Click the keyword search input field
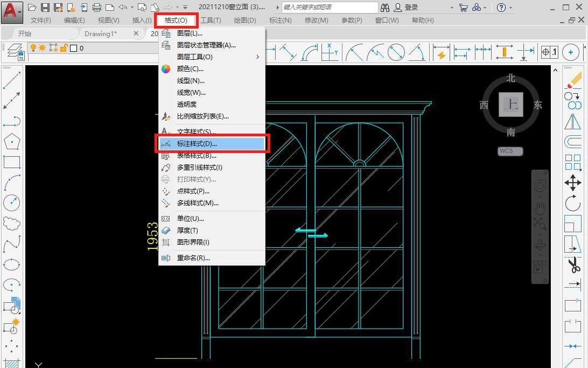The image size is (588, 368). (x=330, y=7)
